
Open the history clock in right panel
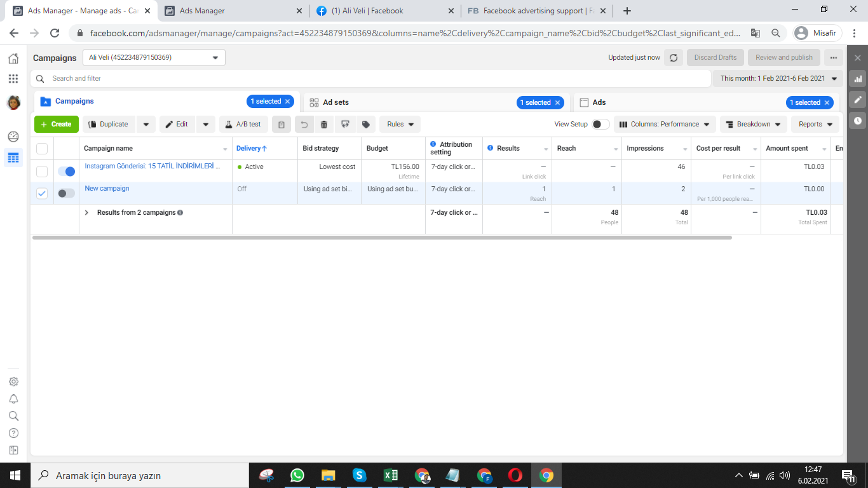coord(858,120)
